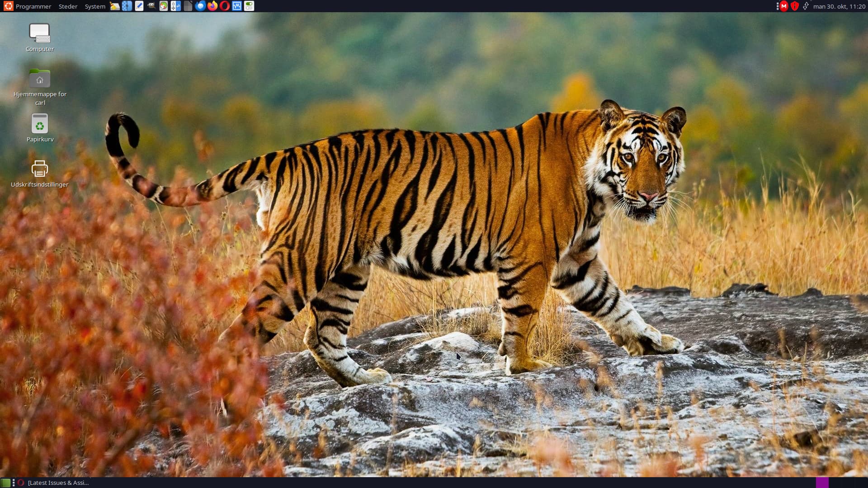Screen dimensions: 868x488
Task: Open the System menu in the top panel
Action: coord(95,6)
